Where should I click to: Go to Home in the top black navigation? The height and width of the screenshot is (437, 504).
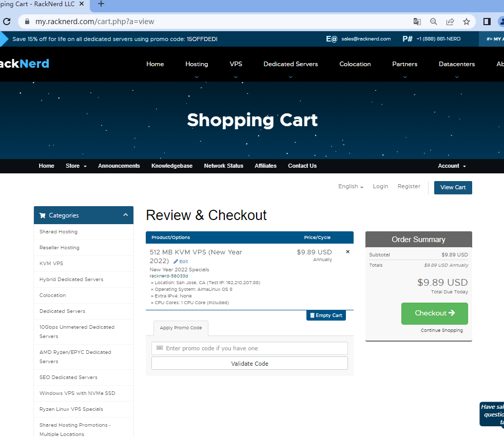155,64
